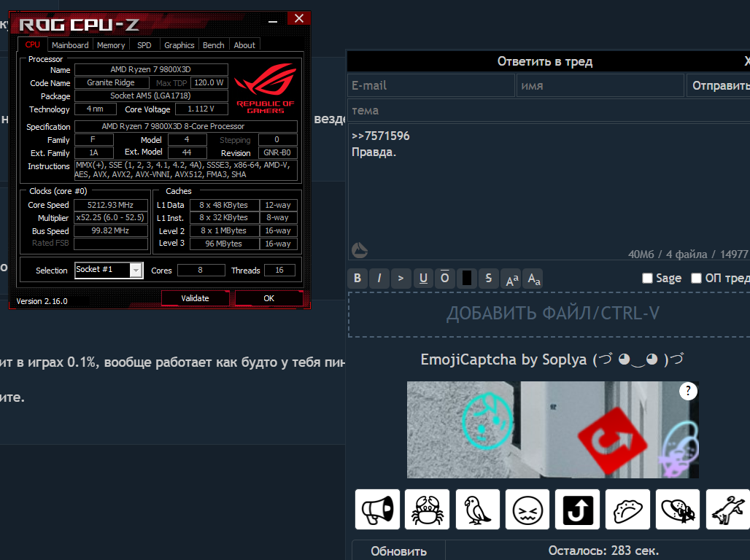This screenshot has width=750, height=560.
Task: Pick the crab emoji in the captcha
Action: pyautogui.click(x=427, y=509)
